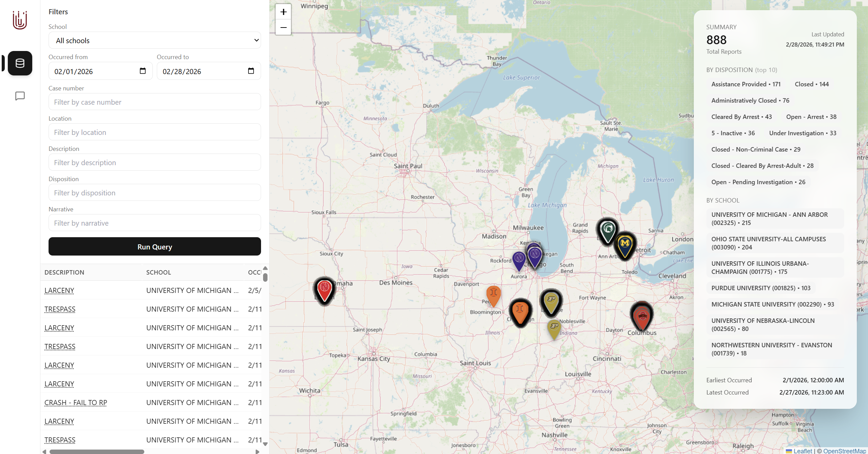Click the Nebraska red map marker
The width and height of the screenshot is (868, 454).
324,290
